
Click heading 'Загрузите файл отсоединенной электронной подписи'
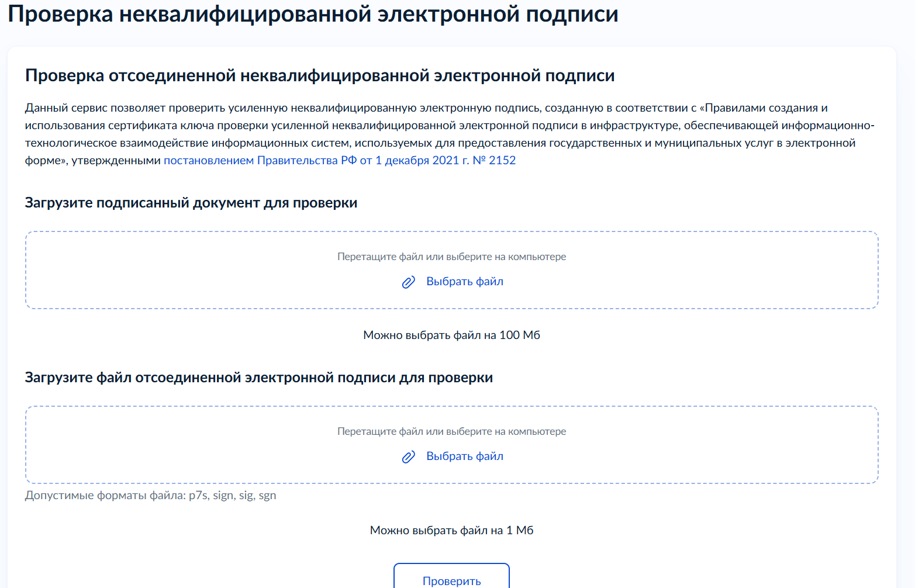258,378
